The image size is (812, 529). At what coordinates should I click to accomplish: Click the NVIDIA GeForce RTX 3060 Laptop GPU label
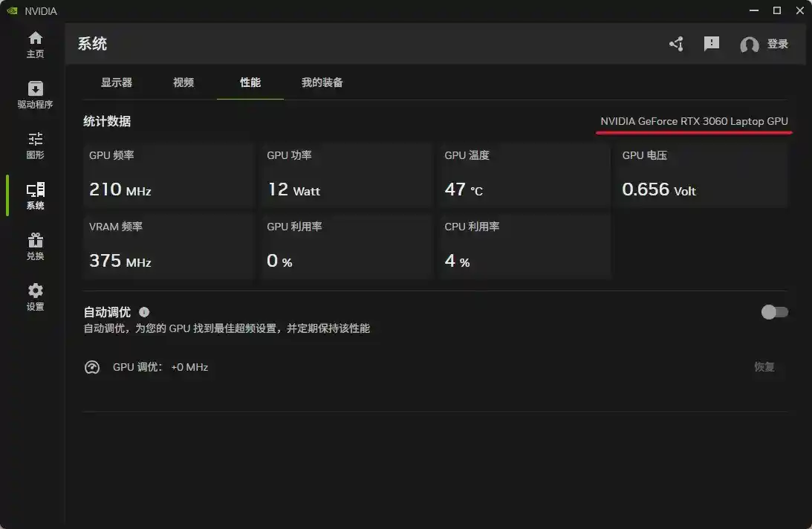(x=693, y=121)
